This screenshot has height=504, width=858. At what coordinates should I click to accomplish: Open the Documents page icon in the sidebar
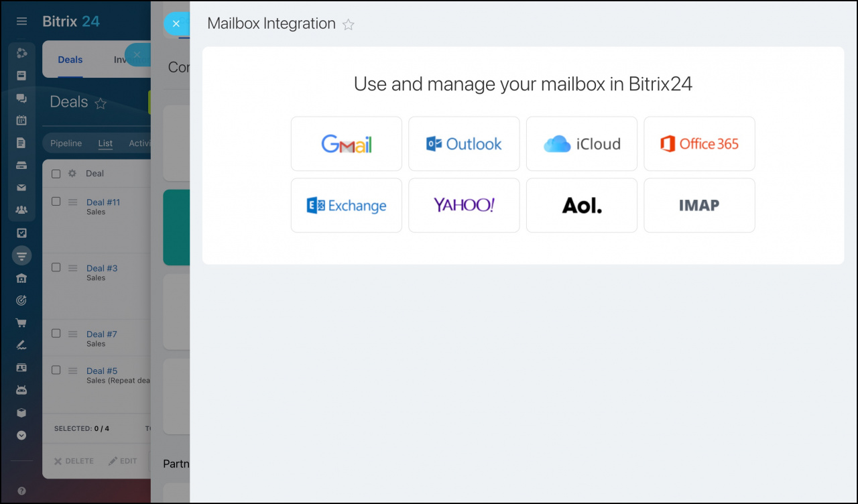click(21, 143)
